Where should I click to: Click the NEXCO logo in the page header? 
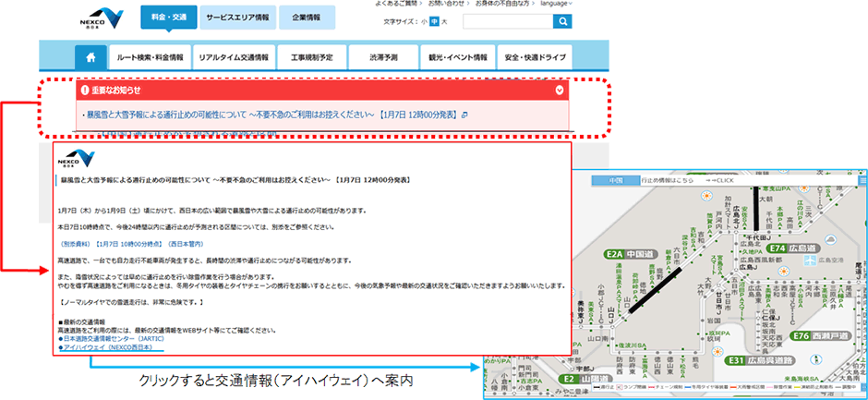click(102, 18)
